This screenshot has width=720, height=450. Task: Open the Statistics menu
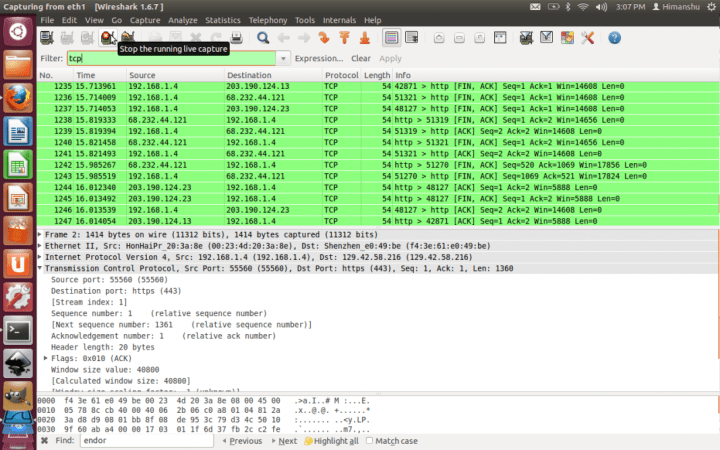click(x=223, y=20)
